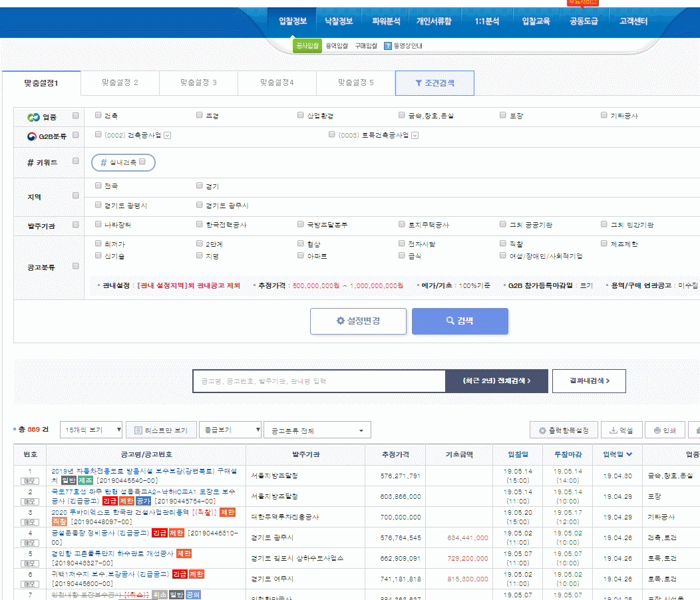This screenshot has height=600, width=700.
Task: Click the 인쇄 printer icon
Action: pyautogui.click(x=657, y=430)
